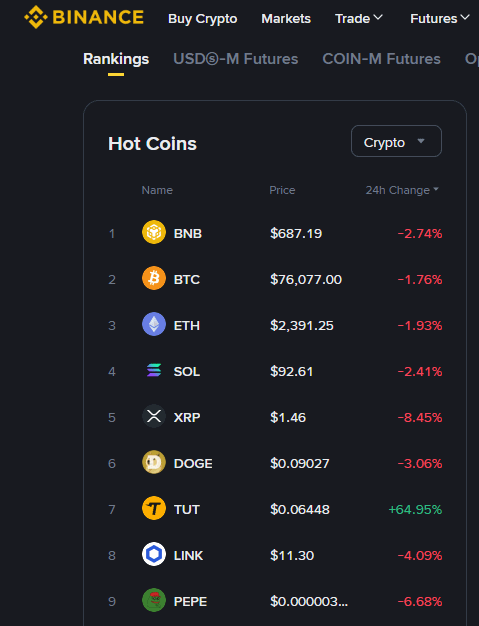
Task: Click the Chainlink hexagon icon
Action: (x=154, y=554)
